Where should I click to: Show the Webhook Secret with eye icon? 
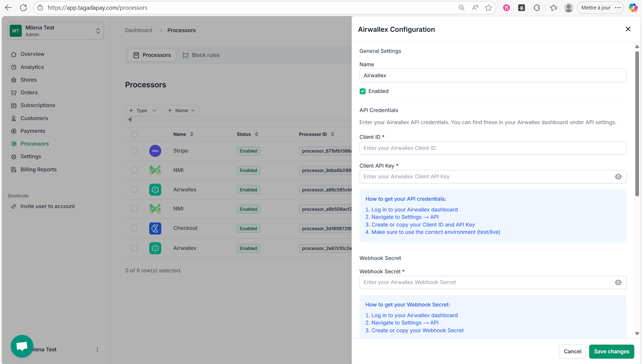618,282
